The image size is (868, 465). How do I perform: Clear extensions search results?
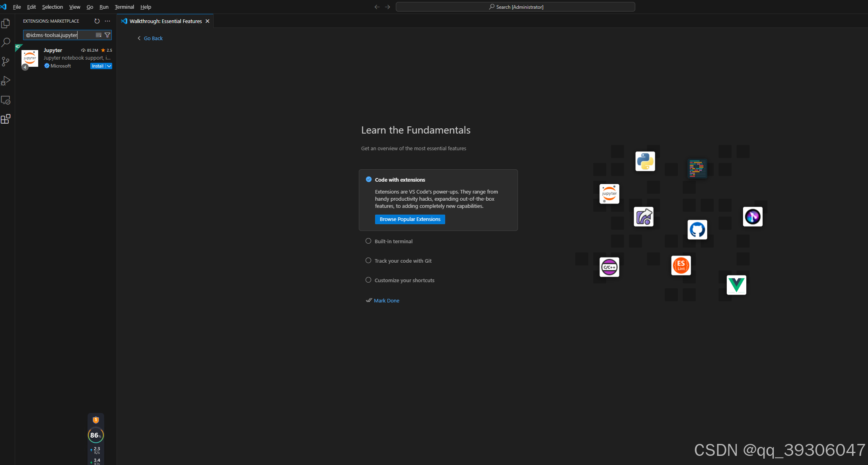(99, 35)
